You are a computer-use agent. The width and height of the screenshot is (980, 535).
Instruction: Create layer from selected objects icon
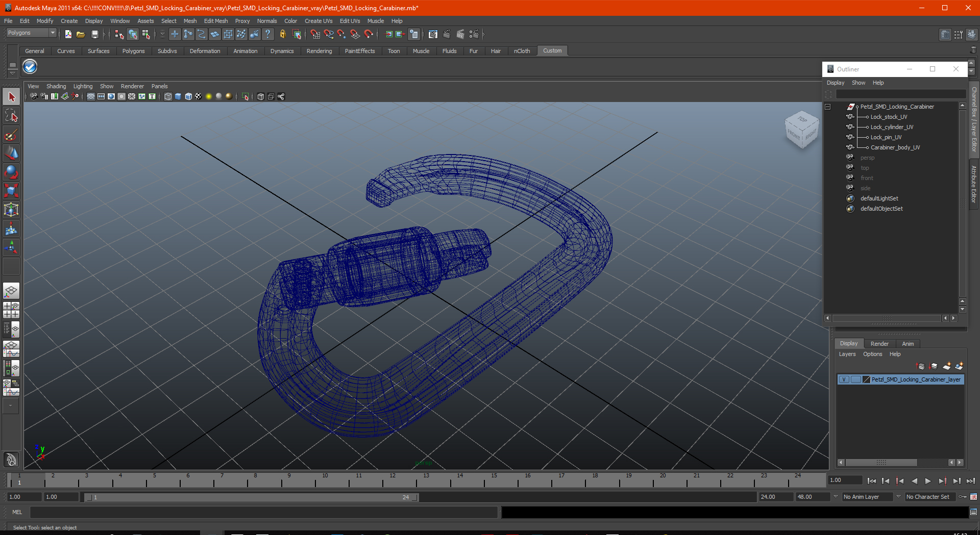point(959,366)
